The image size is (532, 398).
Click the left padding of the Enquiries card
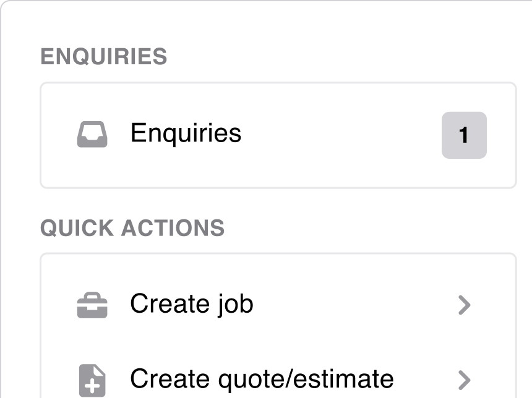coord(56,135)
